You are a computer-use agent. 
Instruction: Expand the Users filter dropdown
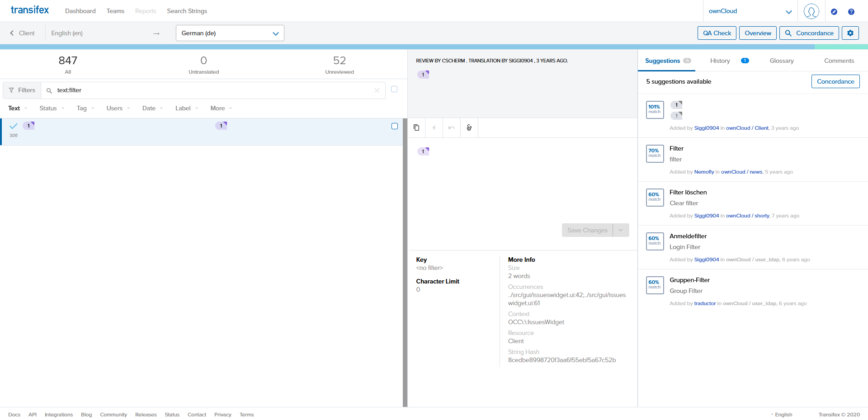(118, 108)
